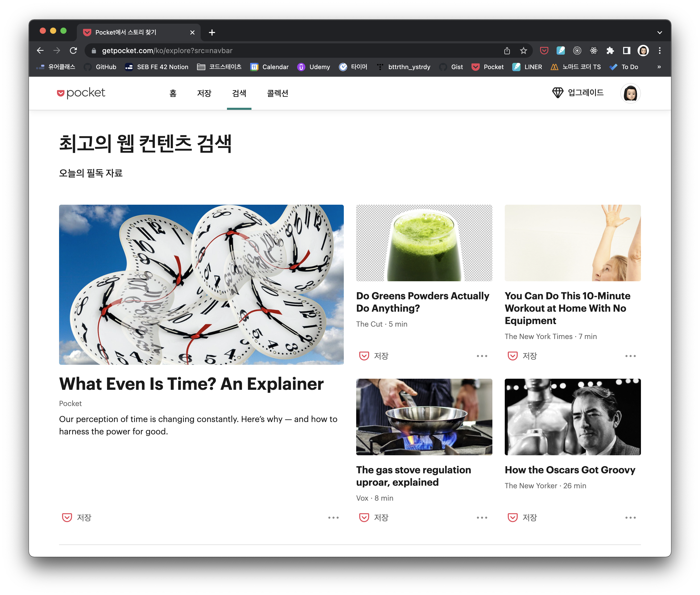Click the circular target extension icon
Screen dimensions: 700x595
tap(577, 51)
